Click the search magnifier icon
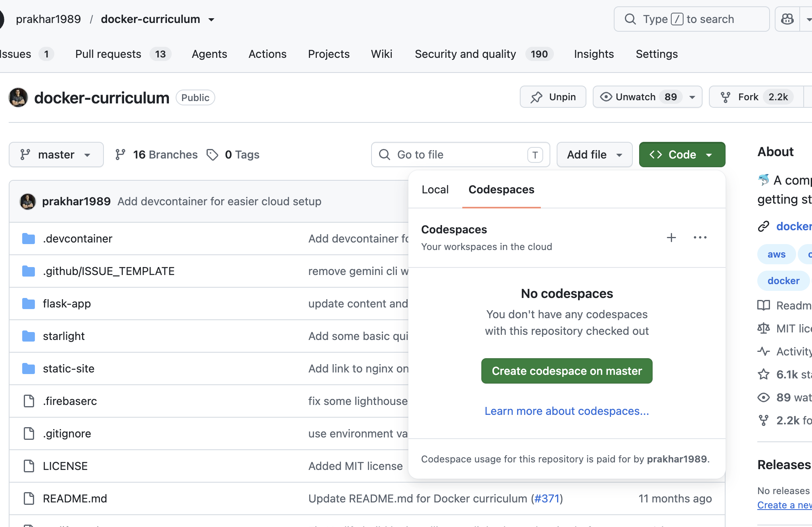812x527 pixels. click(630, 19)
